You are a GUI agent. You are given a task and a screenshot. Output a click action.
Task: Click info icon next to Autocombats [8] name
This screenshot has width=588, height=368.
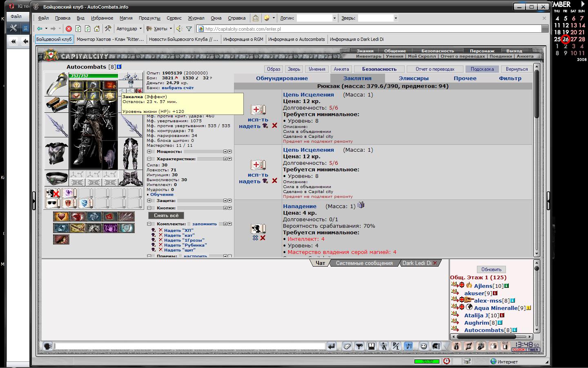pyautogui.click(x=119, y=66)
